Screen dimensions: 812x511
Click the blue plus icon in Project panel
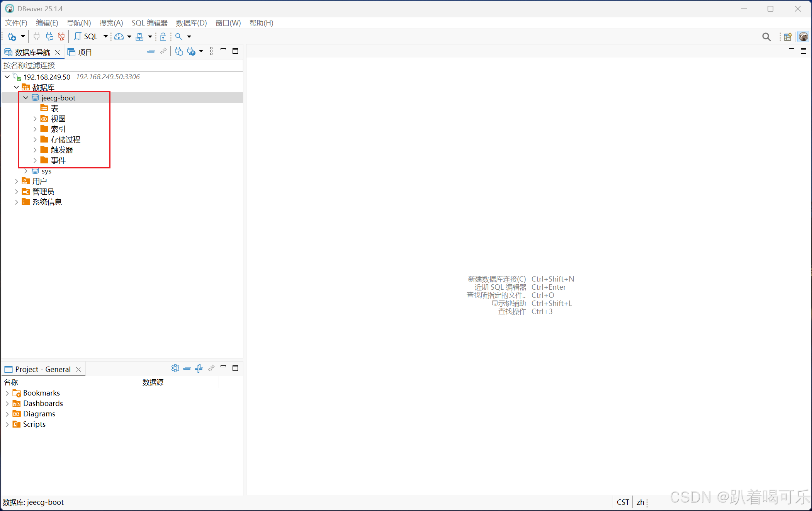coord(199,368)
